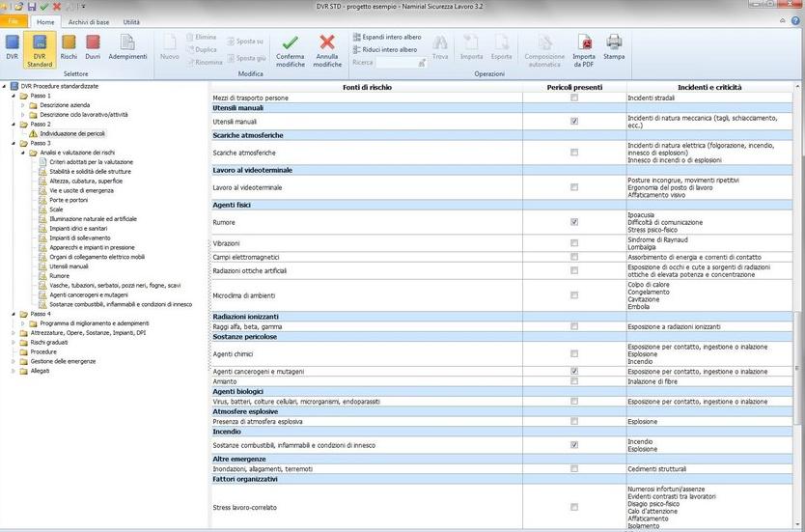Switch to the Archivi di base tab

coord(88,21)
